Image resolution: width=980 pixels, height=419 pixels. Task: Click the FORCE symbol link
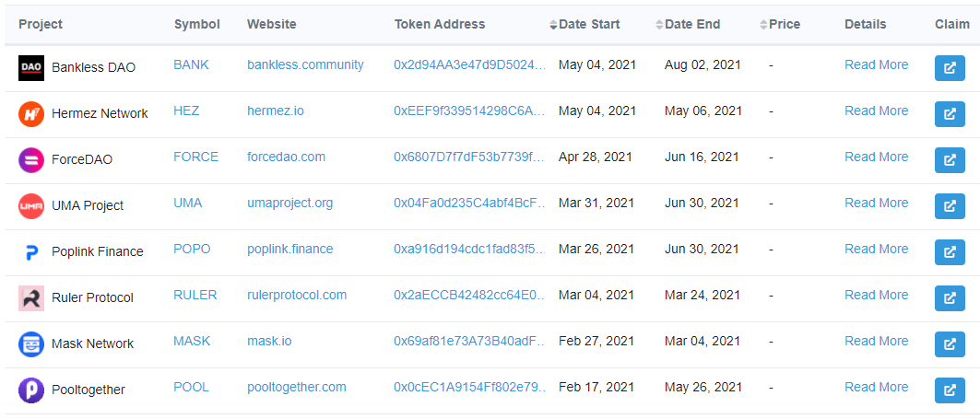(195, 157)
